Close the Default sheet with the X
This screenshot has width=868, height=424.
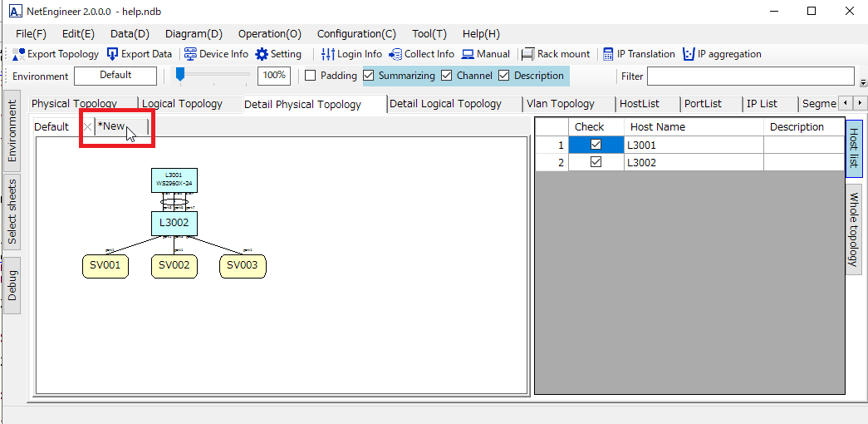point(87,127)
